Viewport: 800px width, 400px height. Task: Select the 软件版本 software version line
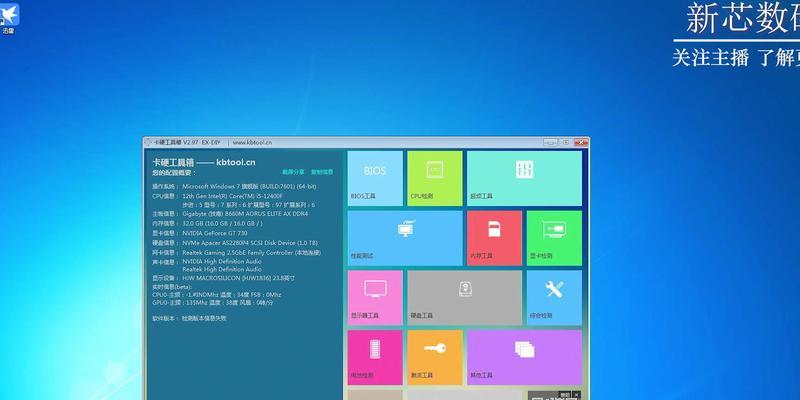[189, 318]
